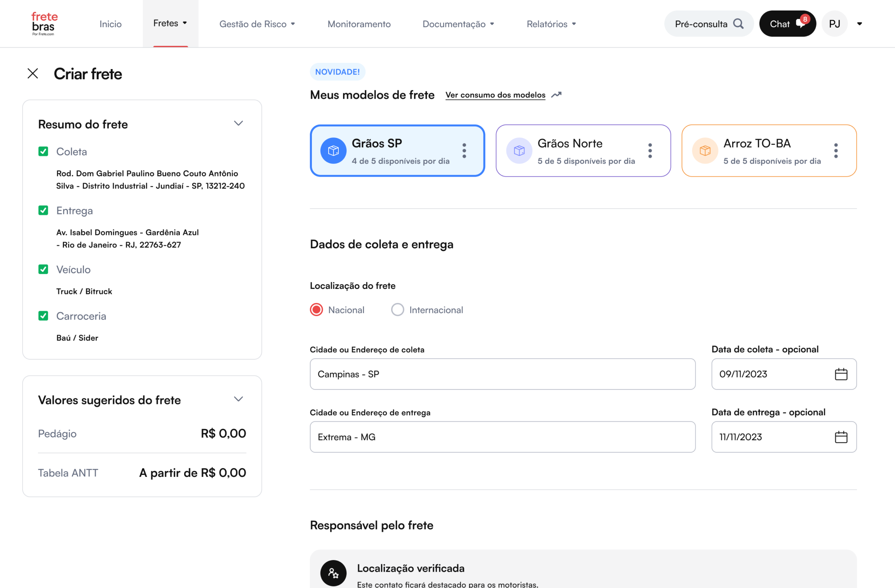Screen dimensions: 895x588
Task: Go to Monitoramento in navigation bar
Action: [359, 24]
